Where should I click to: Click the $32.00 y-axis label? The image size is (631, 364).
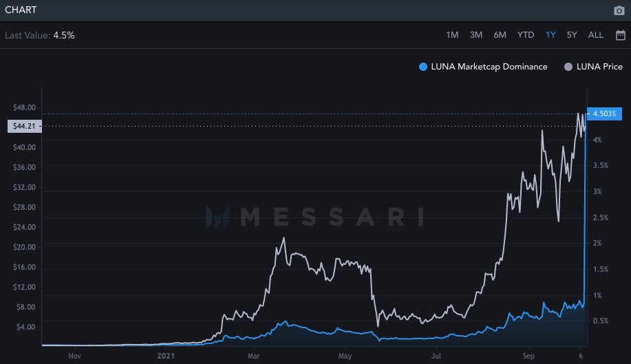(x=24, y=187)
